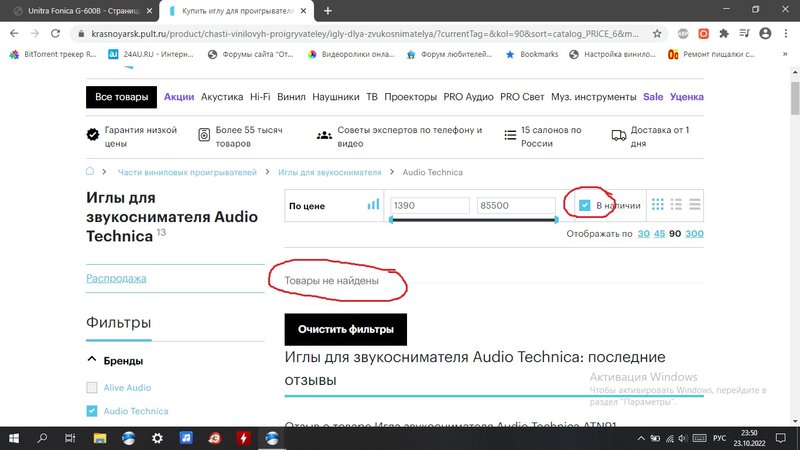Open a new browser tab with the plus button
This screenshot has height=450, width=800.
pos(328,11)
